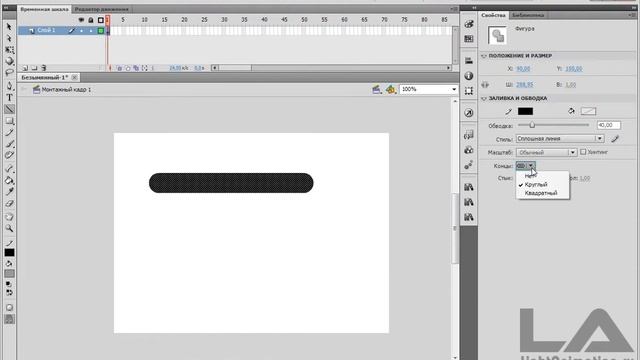Close the Безымянный-1 document tab
The image size is (640, 360).
[x=74, y=77]
